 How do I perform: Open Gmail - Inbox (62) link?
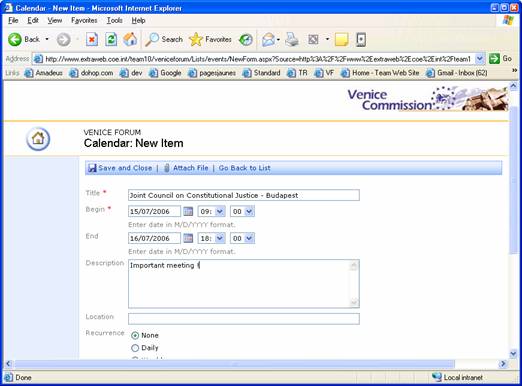coord(457,73)
